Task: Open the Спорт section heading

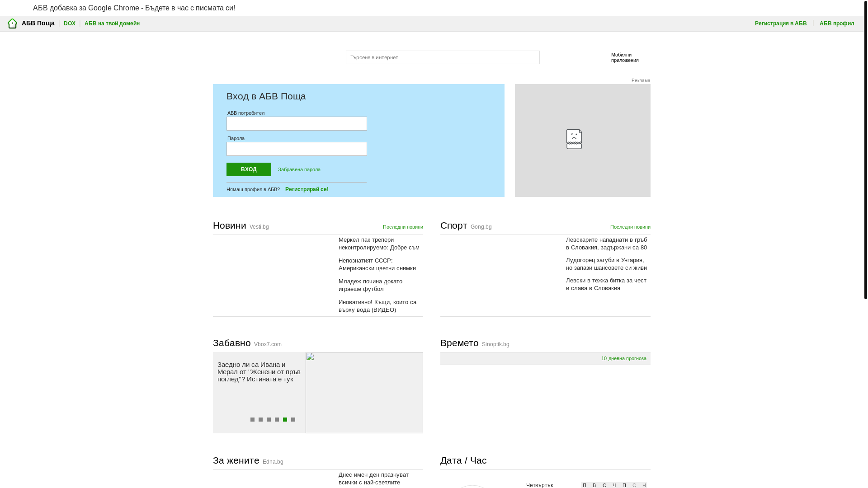Action: tap(454, 225)
